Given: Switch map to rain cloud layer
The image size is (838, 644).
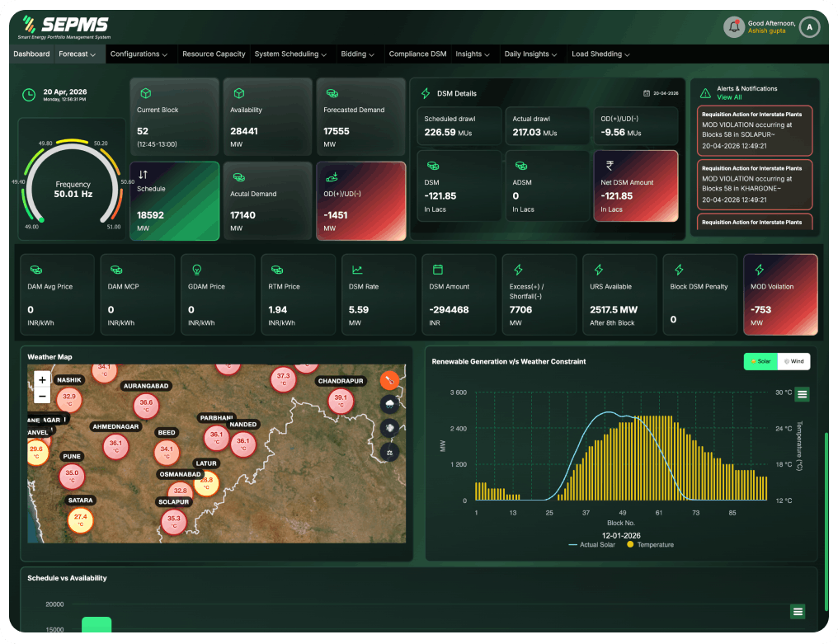Looking at the screenshot, I should point(389,404).
